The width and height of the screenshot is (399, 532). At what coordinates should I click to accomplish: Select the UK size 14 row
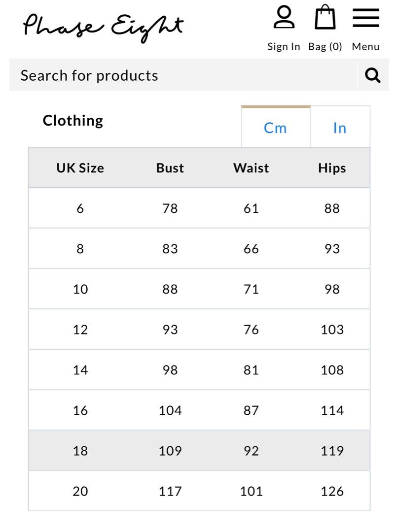199,369
